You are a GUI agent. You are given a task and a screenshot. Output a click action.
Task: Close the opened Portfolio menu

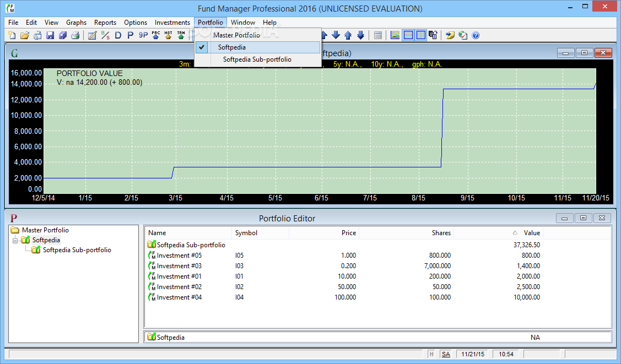(x=210, y=23)
